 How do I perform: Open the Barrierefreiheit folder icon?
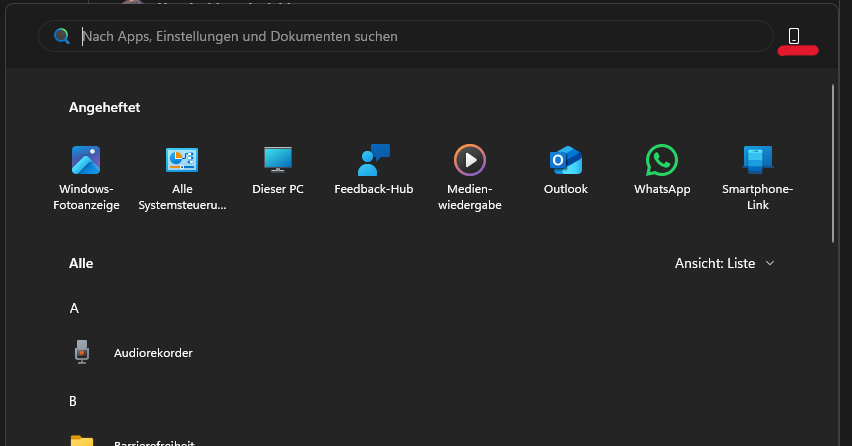pos(82,441)
